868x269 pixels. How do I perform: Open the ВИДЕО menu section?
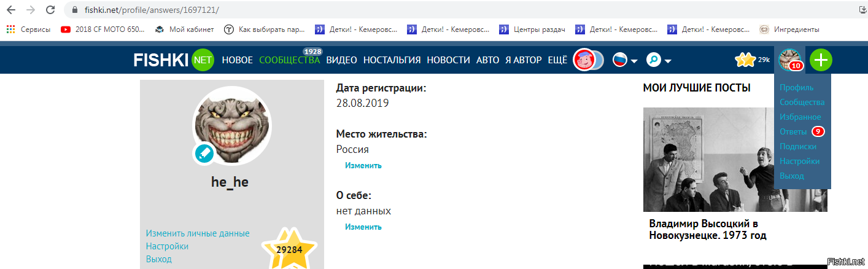(342, 60)
